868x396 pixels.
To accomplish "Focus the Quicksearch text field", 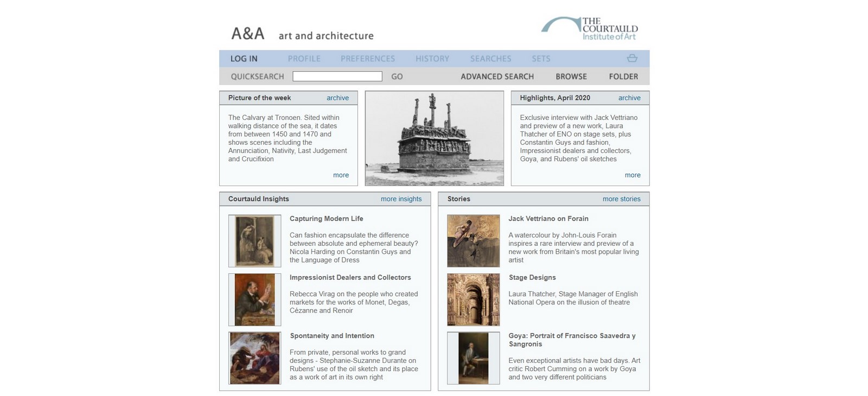I will click(x=337, y=76).
